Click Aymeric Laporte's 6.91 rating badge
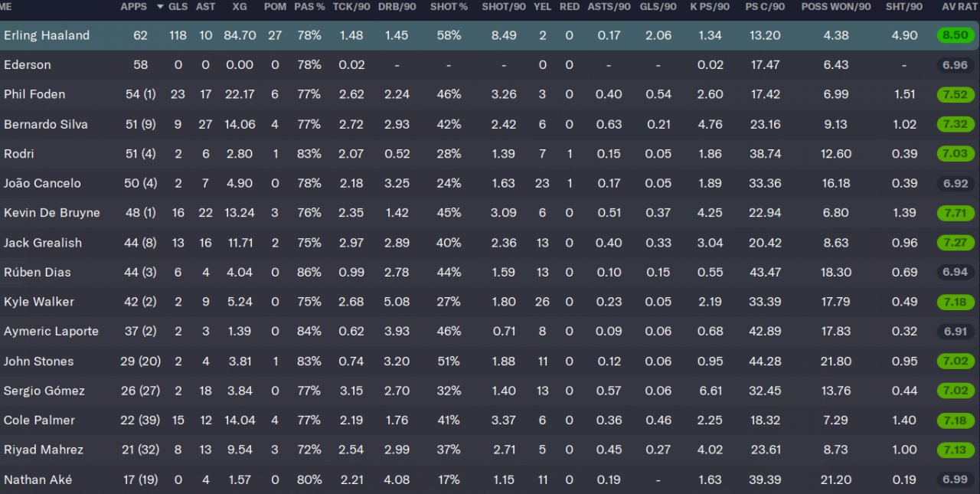 (x=955, y=332)
